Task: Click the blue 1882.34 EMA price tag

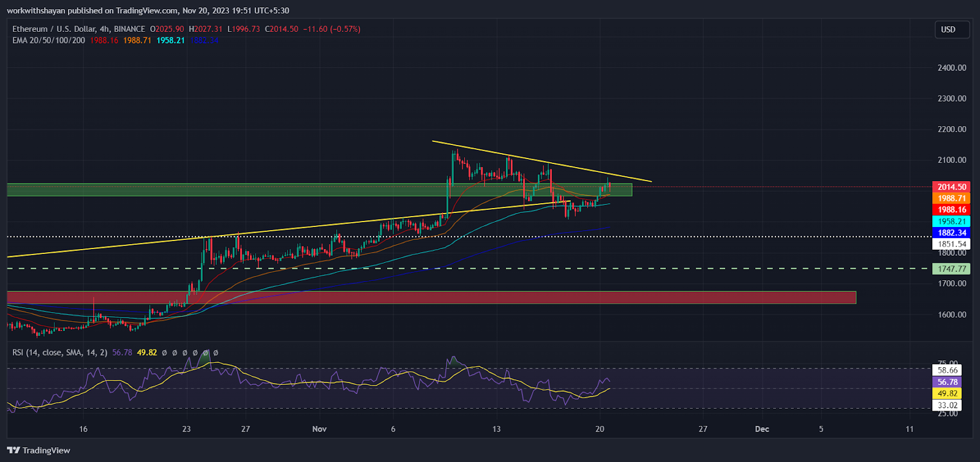Action: pyautogui.click(x=952, y=233)
